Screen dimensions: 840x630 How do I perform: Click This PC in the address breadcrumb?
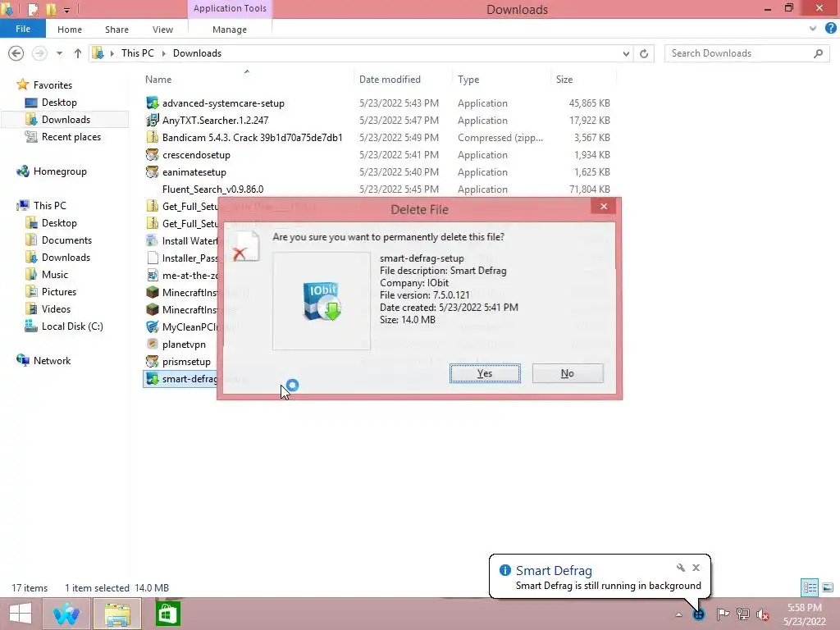(x=138, y=53)
